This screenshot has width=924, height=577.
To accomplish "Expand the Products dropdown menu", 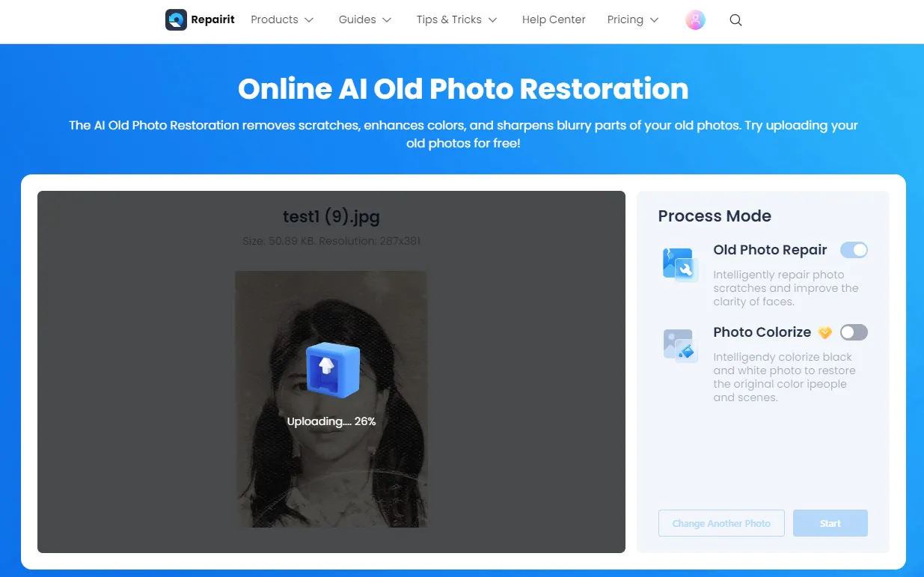I will (282, 20).
